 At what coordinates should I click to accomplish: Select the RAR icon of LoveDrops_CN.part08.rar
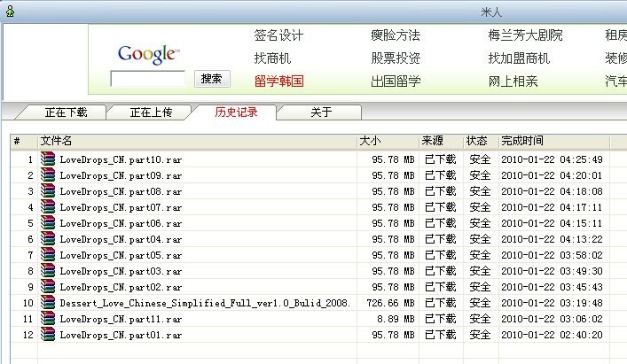click(48, 191)
